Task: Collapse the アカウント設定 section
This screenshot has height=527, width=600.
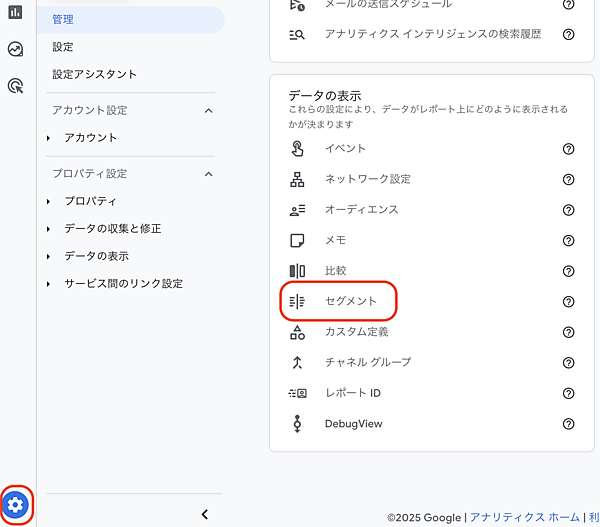Action: coord(208,110)
